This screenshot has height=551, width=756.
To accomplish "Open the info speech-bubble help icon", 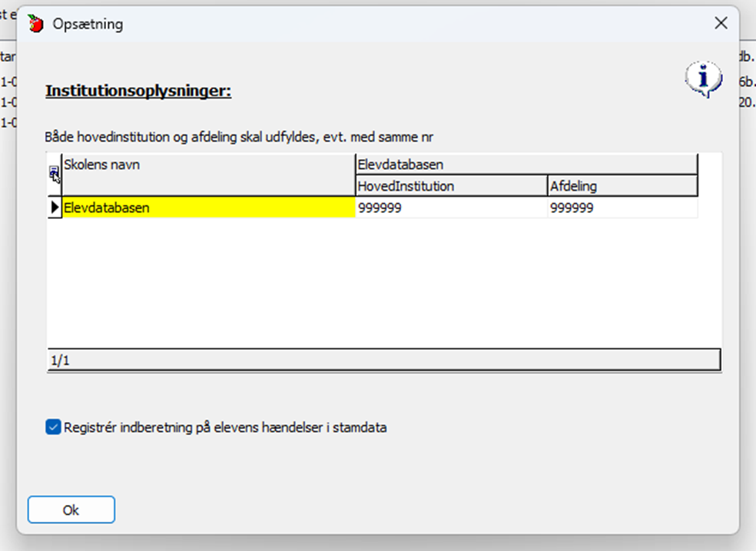I will pos(703,79).
